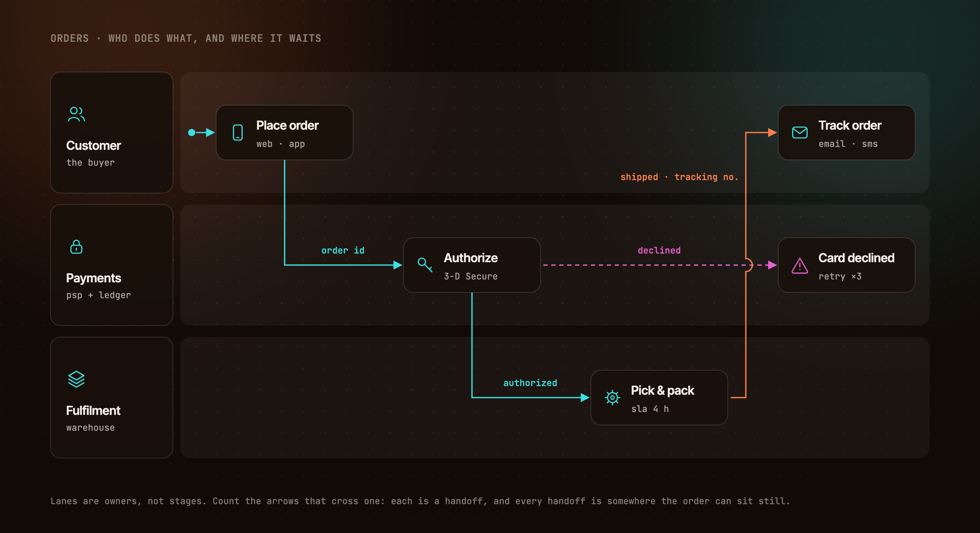This screenshot has height=533, width=980.
Task: Click 'retry ×3' subtitle text
Action: (840, 276)
